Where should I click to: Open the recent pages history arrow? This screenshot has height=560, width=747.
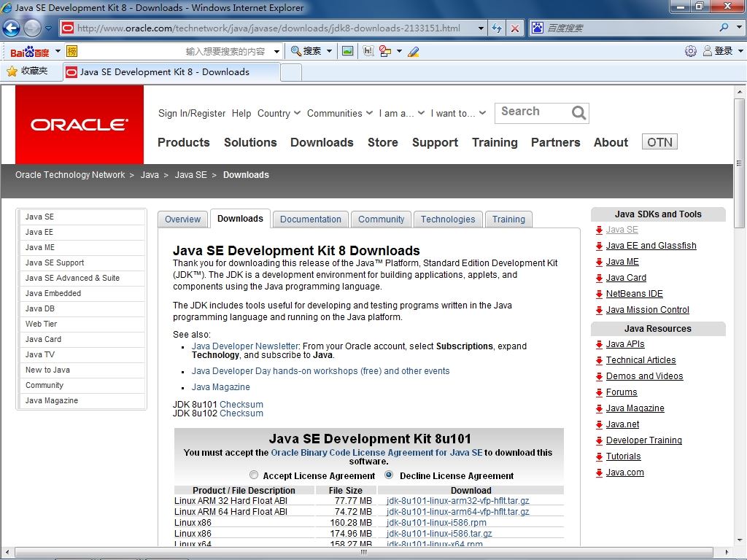pos(48,28)
